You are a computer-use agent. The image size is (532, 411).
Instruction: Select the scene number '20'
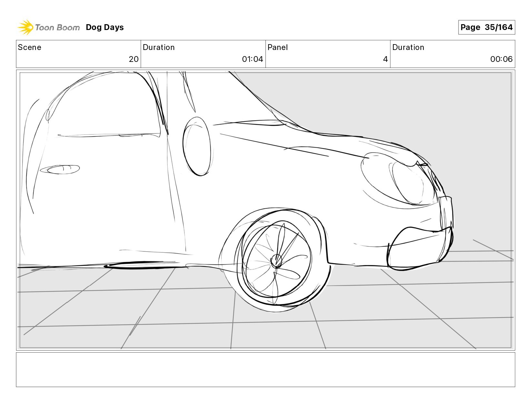[133, 59]
